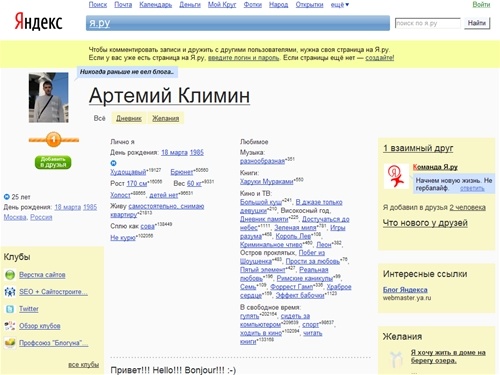Click the Команда Я.ру avatar icon
This screenshot has width=500, height=375.
click(396, 176)
